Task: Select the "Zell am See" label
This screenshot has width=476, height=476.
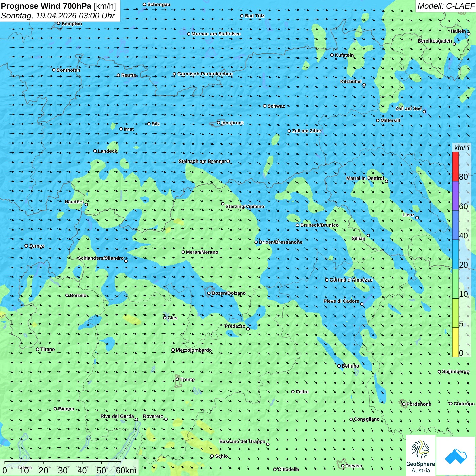Action: pos(408,108)
